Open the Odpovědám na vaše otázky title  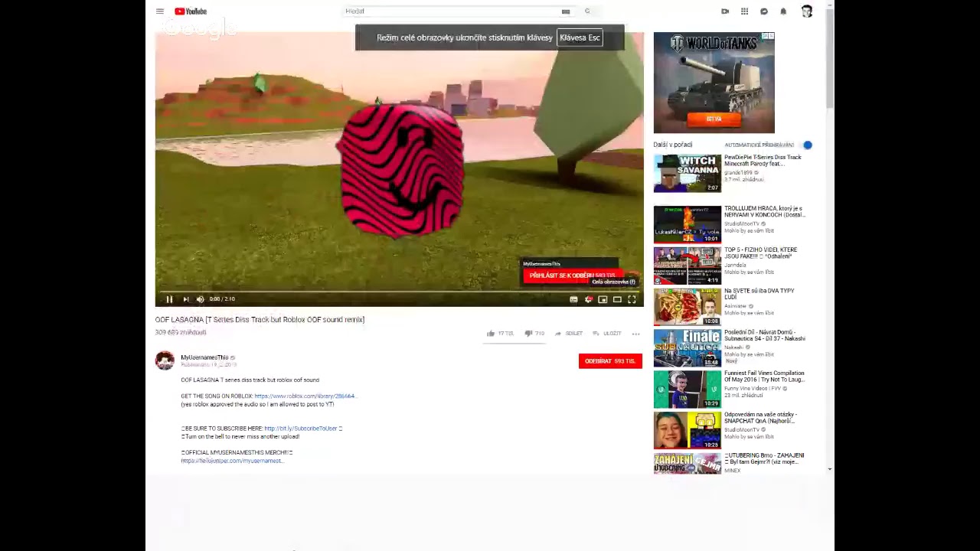760,417
